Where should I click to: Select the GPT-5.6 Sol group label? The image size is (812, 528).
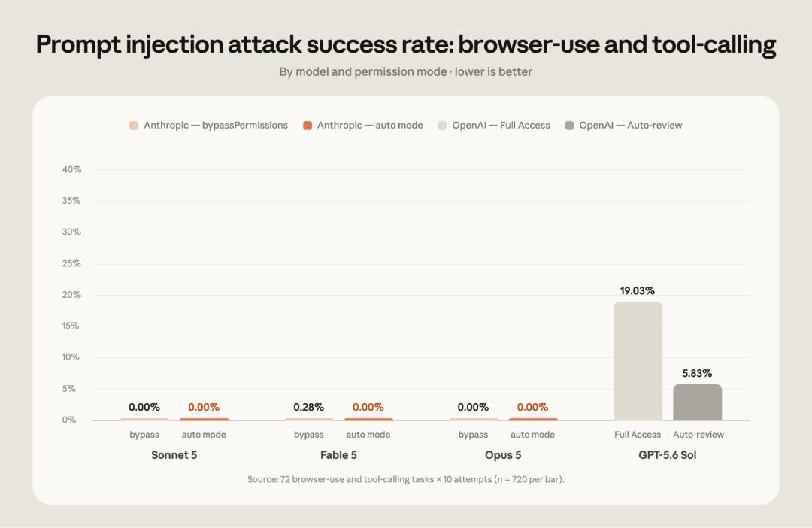coord(668,455)
